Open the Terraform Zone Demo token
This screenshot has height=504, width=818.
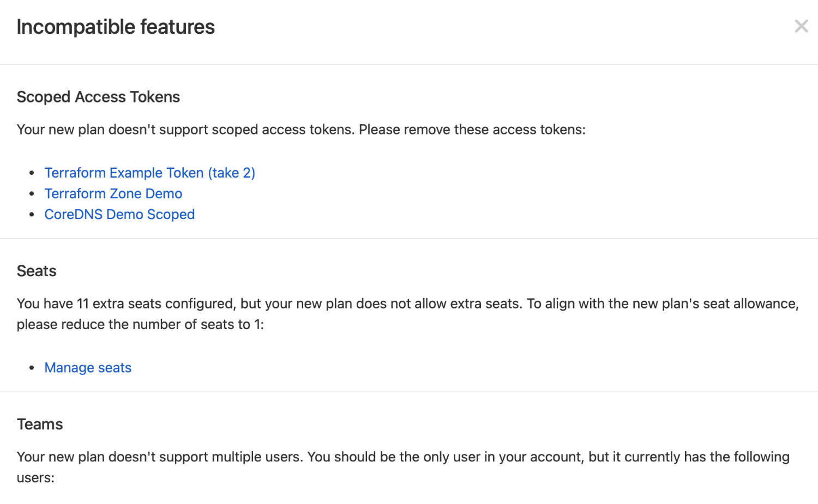coord(113,193)
